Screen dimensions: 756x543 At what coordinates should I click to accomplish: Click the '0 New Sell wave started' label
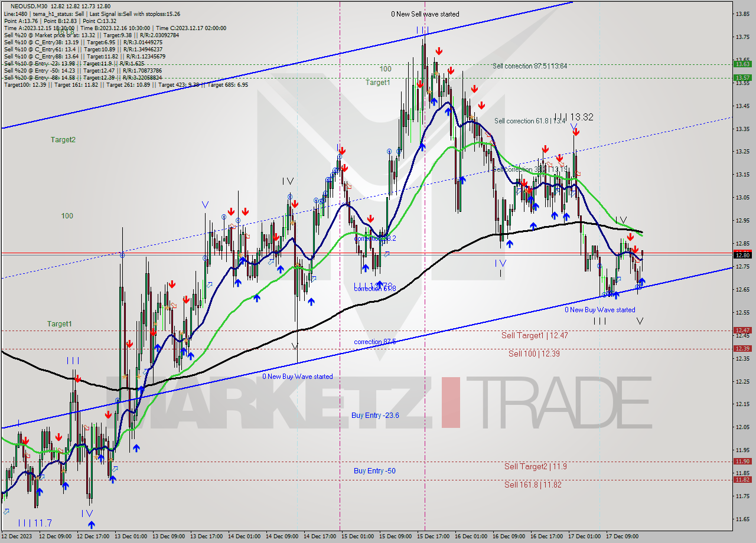click(x=425, y=14)
